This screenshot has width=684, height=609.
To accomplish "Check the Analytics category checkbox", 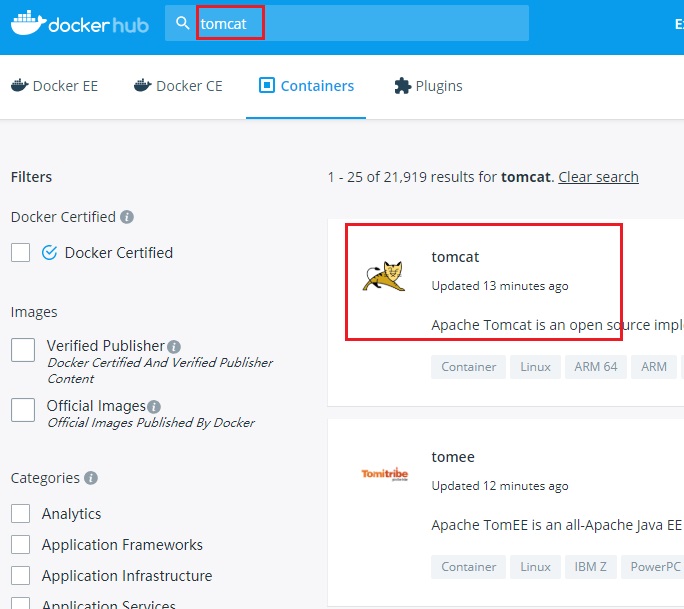I will coord(21,513).
